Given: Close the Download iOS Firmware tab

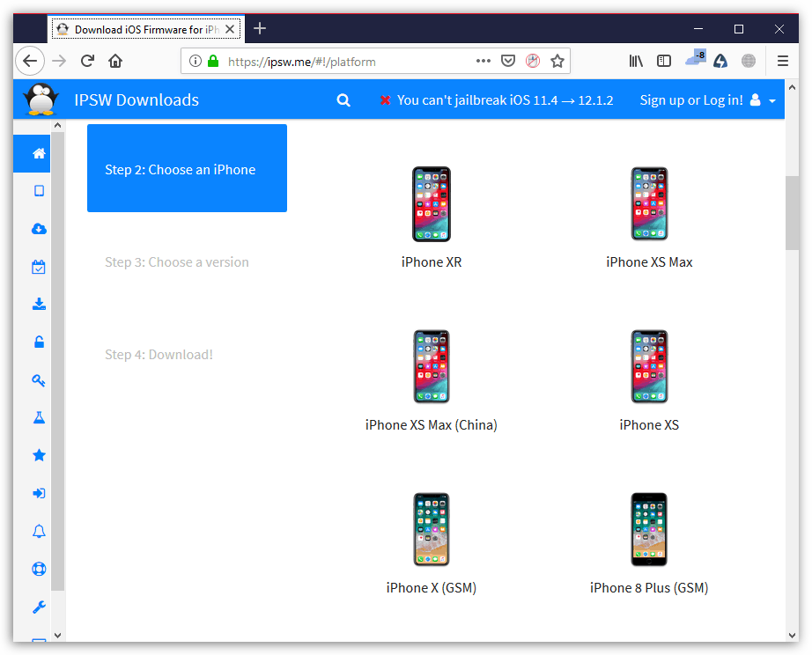Looking at the screenshot, I should click(230, 30).
